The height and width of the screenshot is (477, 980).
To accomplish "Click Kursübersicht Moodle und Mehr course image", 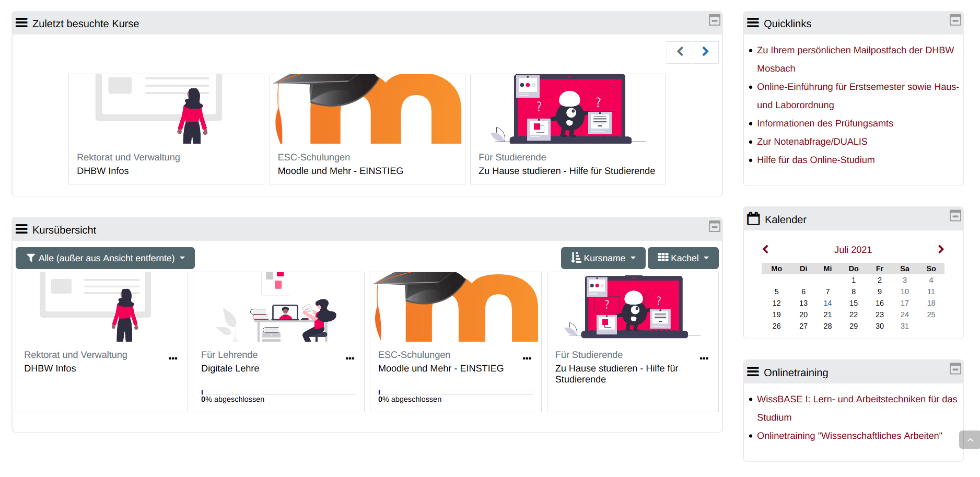I will coord(456,307).
